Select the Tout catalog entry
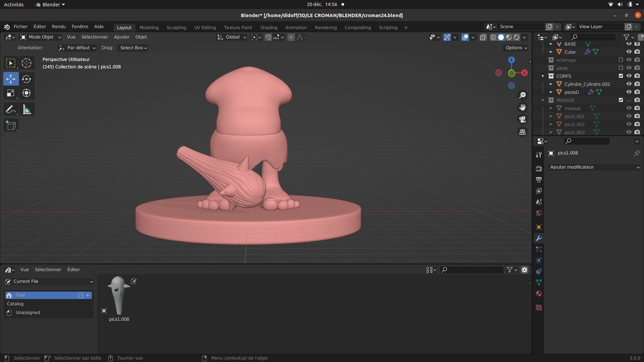The image size is (644, 362). [x=48, y=295]
